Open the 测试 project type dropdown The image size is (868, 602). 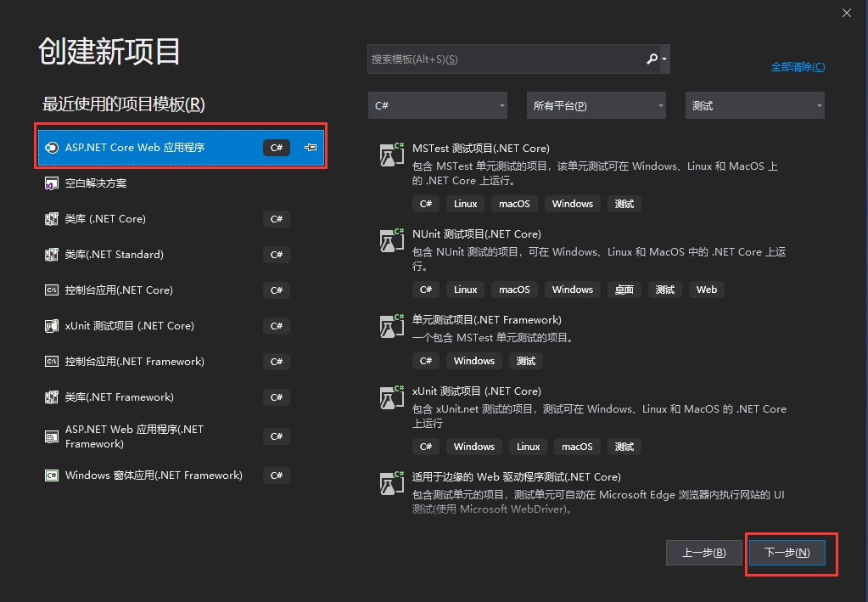tap(755, 105)
